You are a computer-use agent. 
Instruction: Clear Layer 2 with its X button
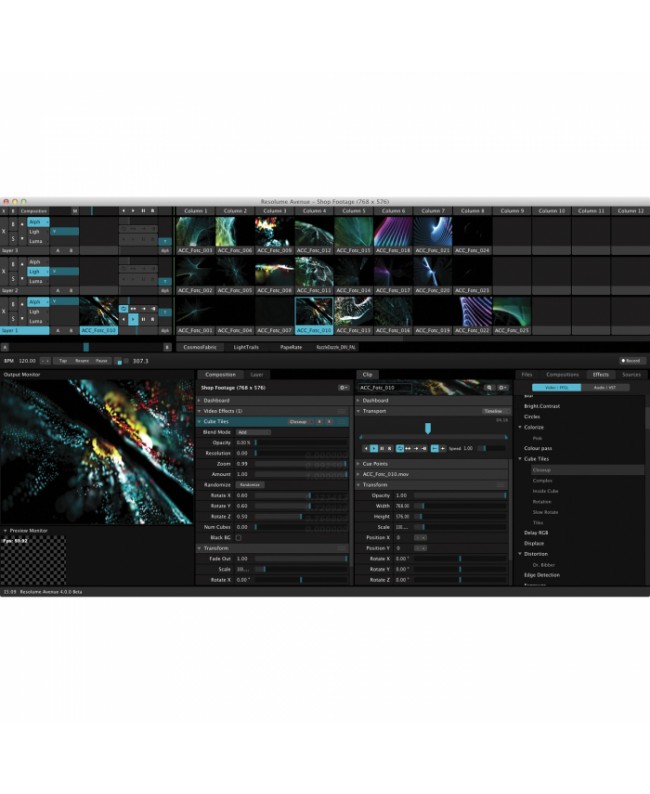click(4, 272)
